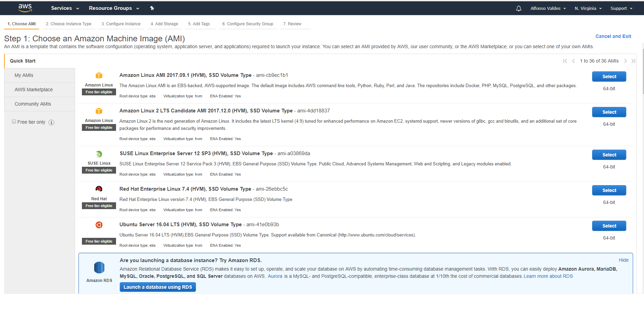Image resolution: width=644 pixels, height=313 pixels.
Task: Click the page vertical scrollbar
Action: (643, 72)
